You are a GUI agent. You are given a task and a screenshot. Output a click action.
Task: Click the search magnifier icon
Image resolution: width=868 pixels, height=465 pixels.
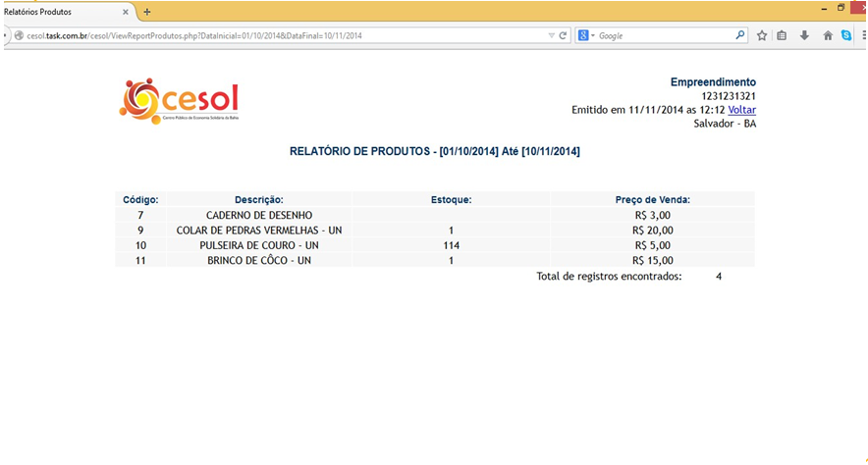pos(740,35)
